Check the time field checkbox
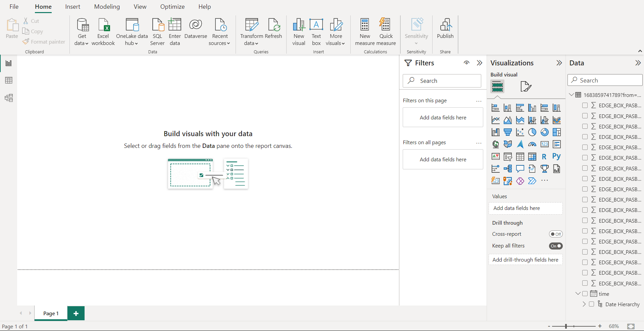The height and width of the screenshot is (331, 644). tap(585, 294)
